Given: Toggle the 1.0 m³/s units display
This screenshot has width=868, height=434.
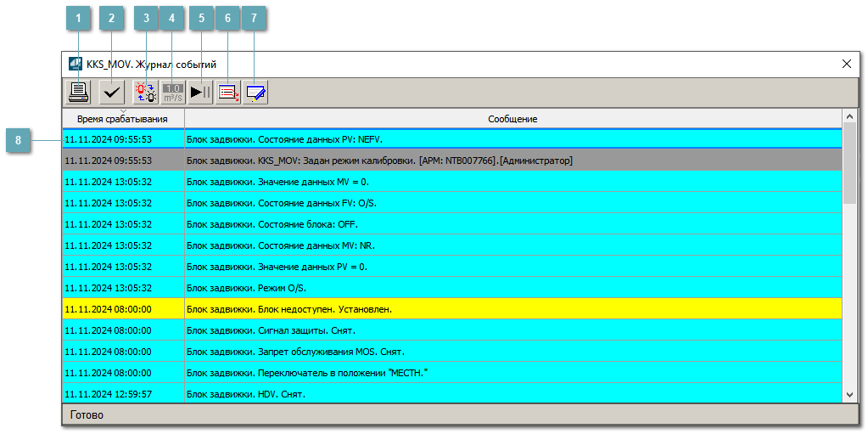Looking at the screenshot, I should (x=173, y=92).
